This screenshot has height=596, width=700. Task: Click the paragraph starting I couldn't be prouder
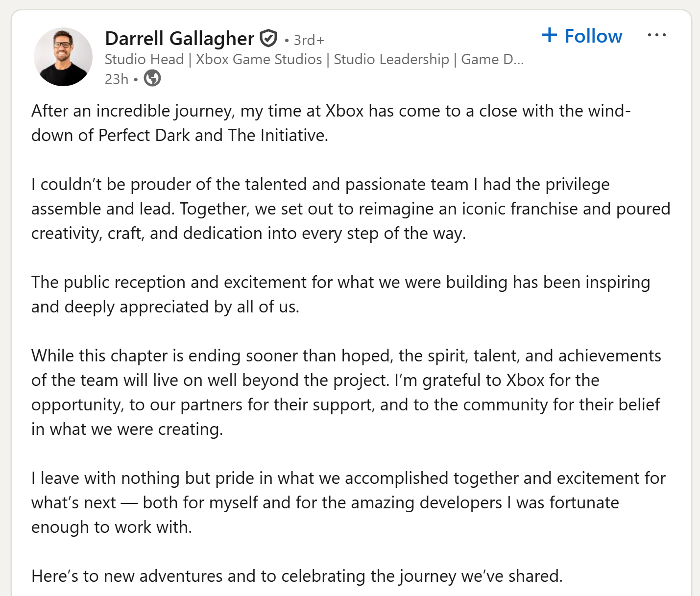click(351, 209)
